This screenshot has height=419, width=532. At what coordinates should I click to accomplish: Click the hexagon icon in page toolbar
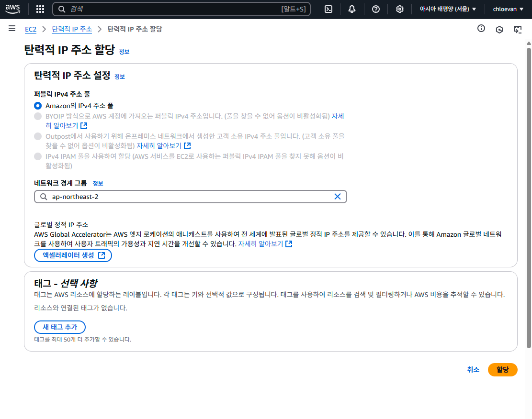499,30
